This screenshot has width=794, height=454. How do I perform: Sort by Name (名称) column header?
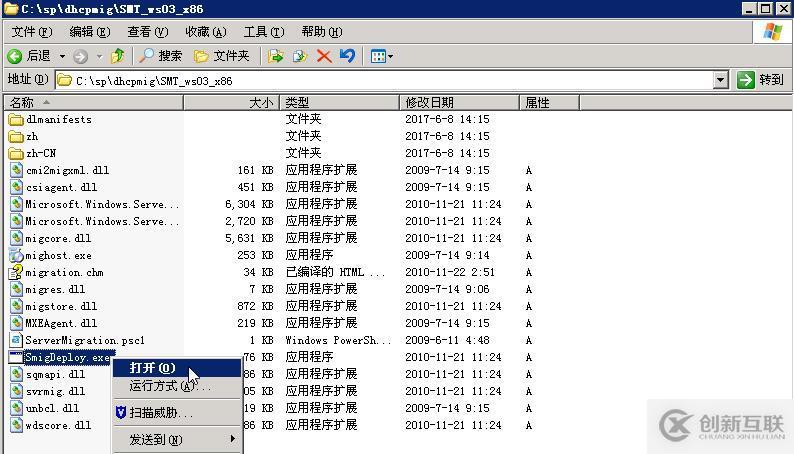click(94, 103)
